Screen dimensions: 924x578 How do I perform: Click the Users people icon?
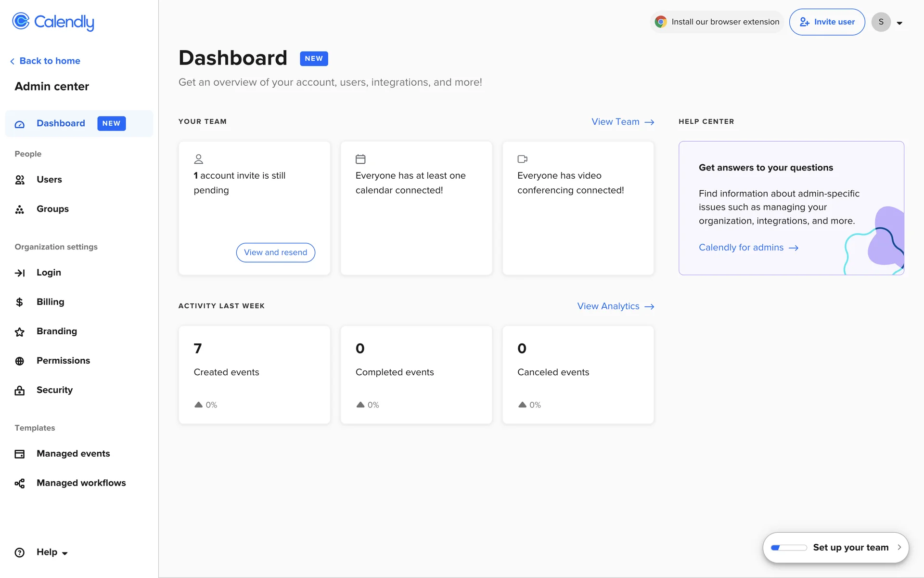click(20, 180)
